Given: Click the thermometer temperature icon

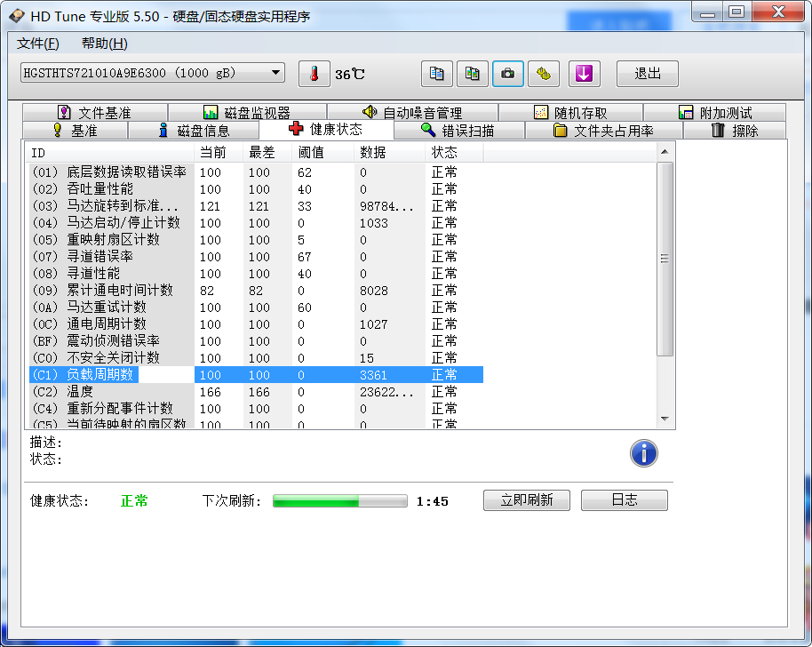Looking at the screenshot, I should [314, 74].
